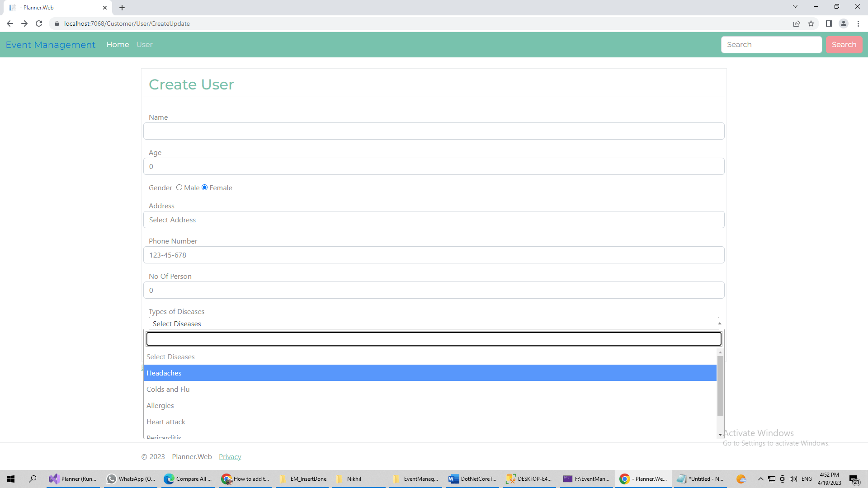Go to the Home nav item
The width and height of the screenshot is (868, 488).
(118, 44)
